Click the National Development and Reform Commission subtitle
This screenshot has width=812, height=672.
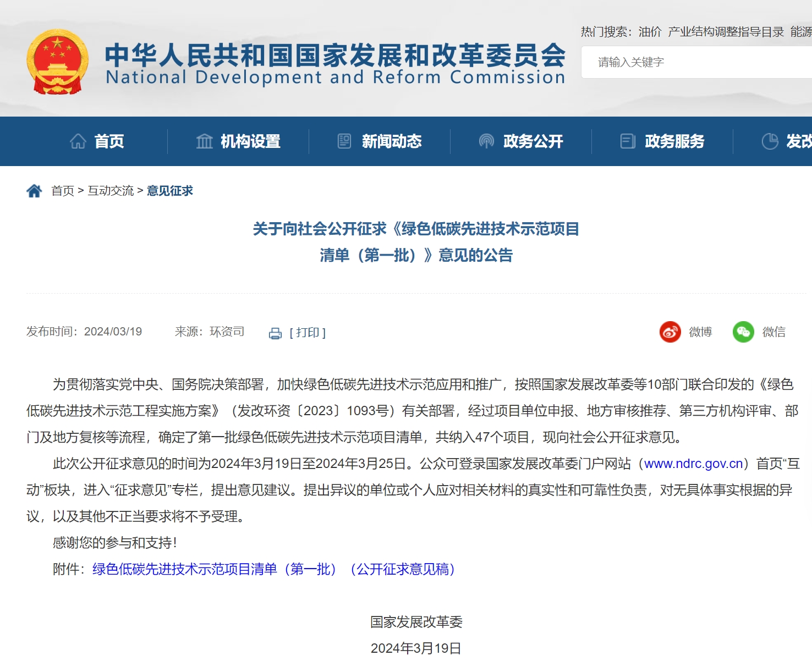click(335, 78)
